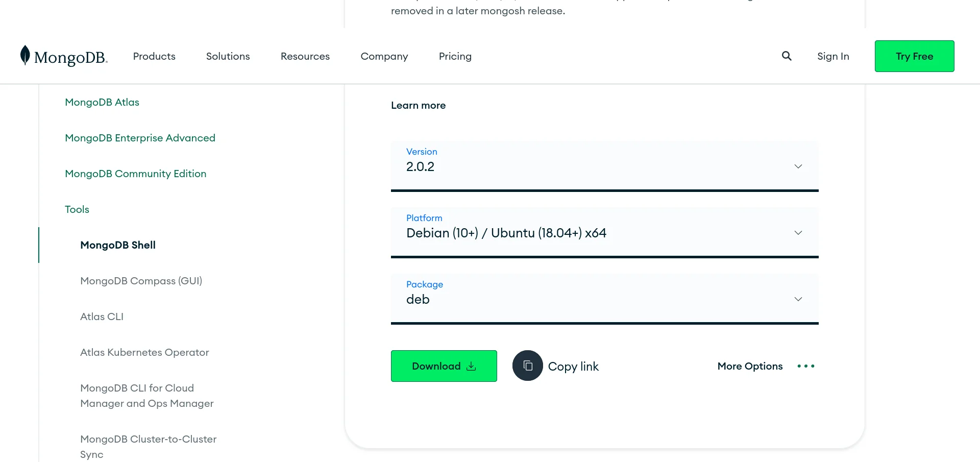Select MongoDB CLI for Cloud Manager item
This screenshot has height=462, width=980.
click(147, 396)
